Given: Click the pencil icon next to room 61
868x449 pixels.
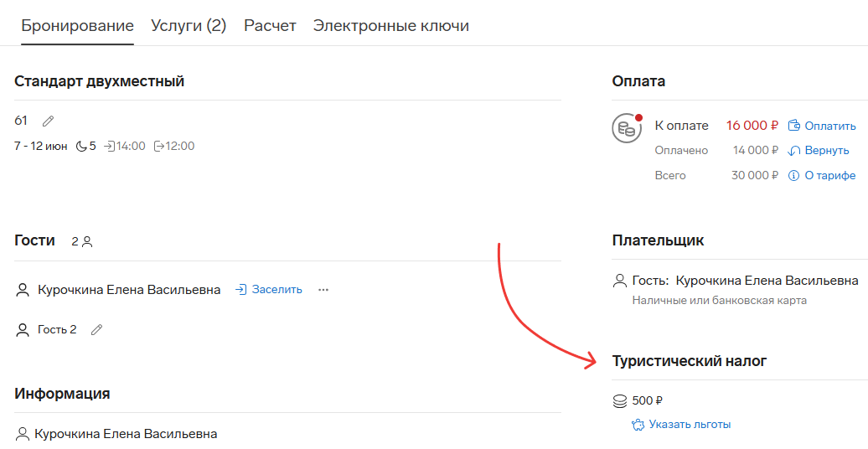Looking at the screenshot, I should (x=48, y=121).
